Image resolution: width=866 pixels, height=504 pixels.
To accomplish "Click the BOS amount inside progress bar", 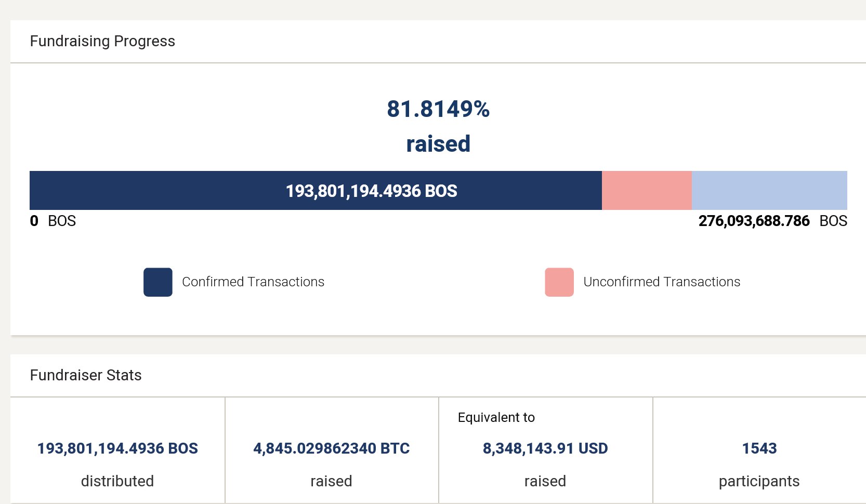I will [371, 191].
